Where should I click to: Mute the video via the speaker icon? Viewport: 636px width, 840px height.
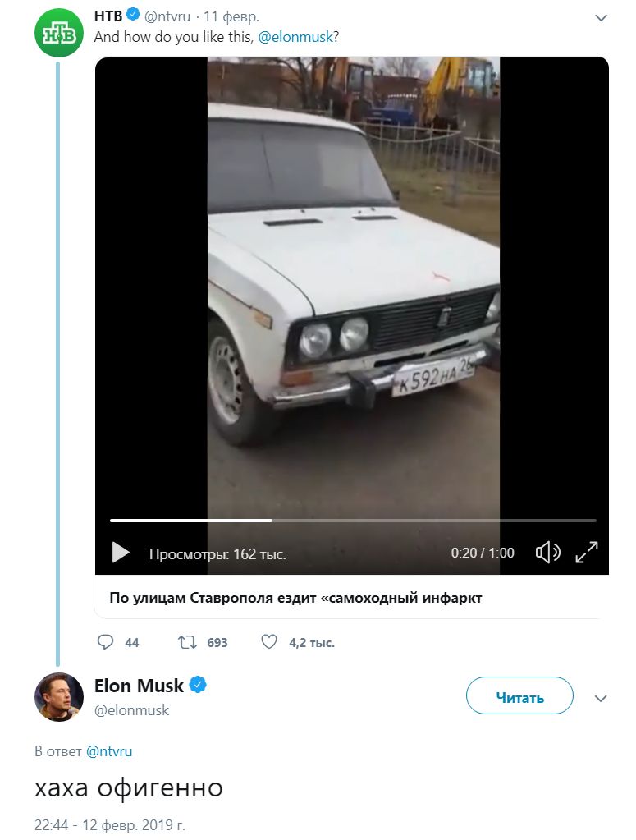[x=547, y=552]
